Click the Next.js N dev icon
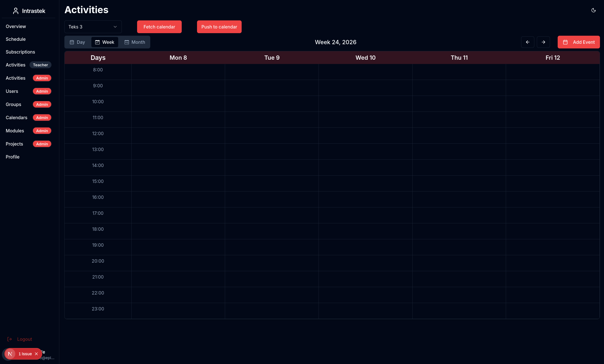The height and width of the screenshot is (364, 604). point(10,354)
